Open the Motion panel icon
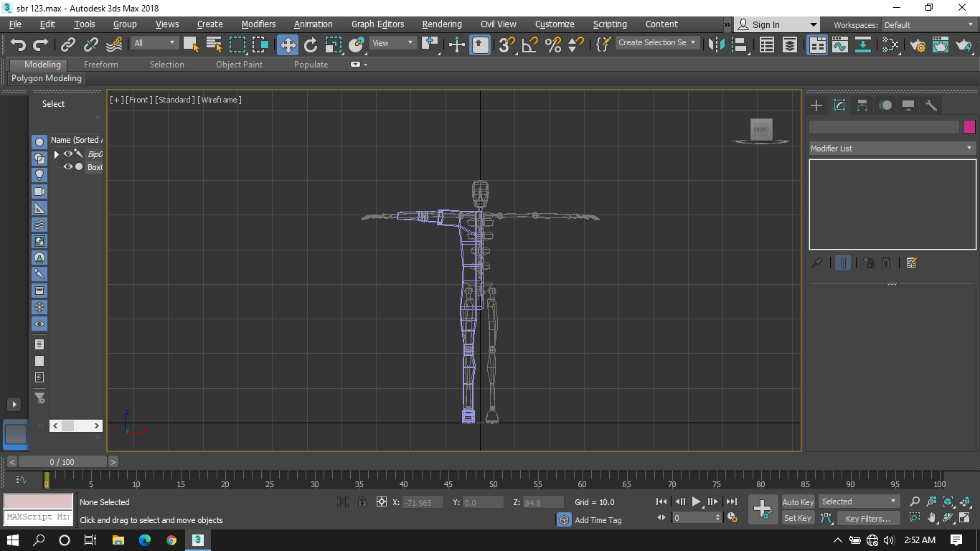 click(885, 105)
